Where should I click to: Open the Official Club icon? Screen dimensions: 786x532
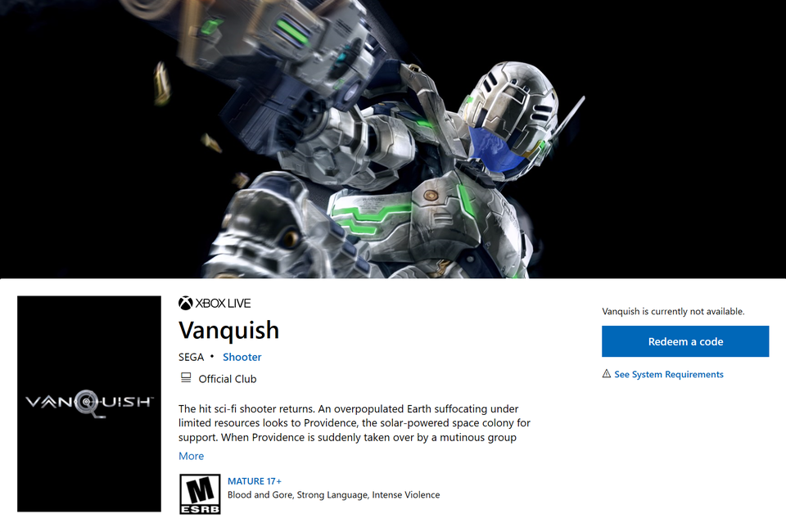(x=186, y=377)
